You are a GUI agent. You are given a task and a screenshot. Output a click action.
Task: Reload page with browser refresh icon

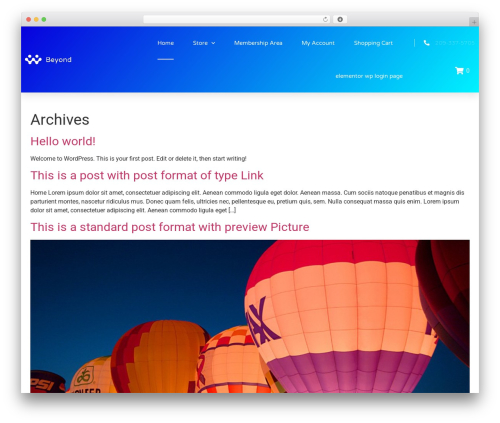click(325, 19)
